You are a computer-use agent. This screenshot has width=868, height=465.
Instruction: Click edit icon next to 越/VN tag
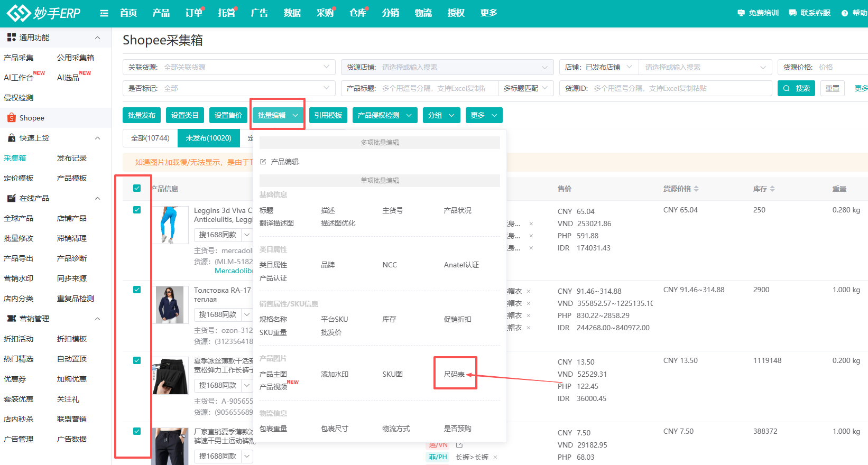click(459, 445)
